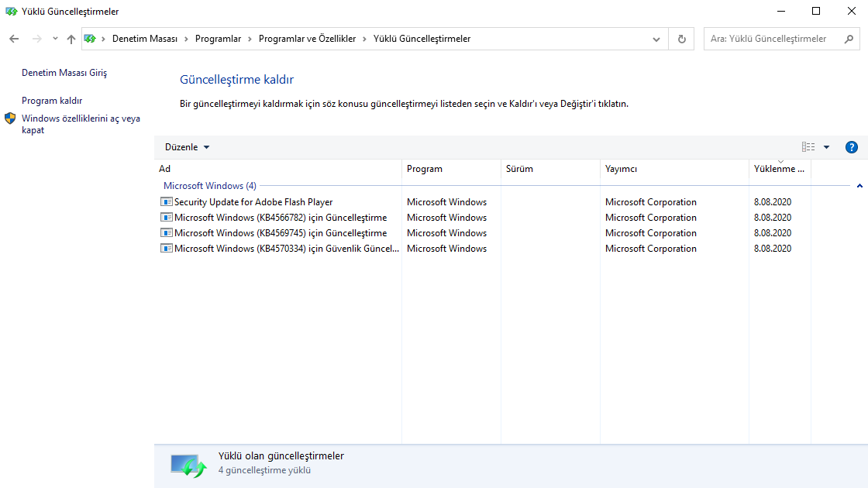Minimize the Yüklü Güncelleştirmeler window
868x488 pixels.
[781, 11]
